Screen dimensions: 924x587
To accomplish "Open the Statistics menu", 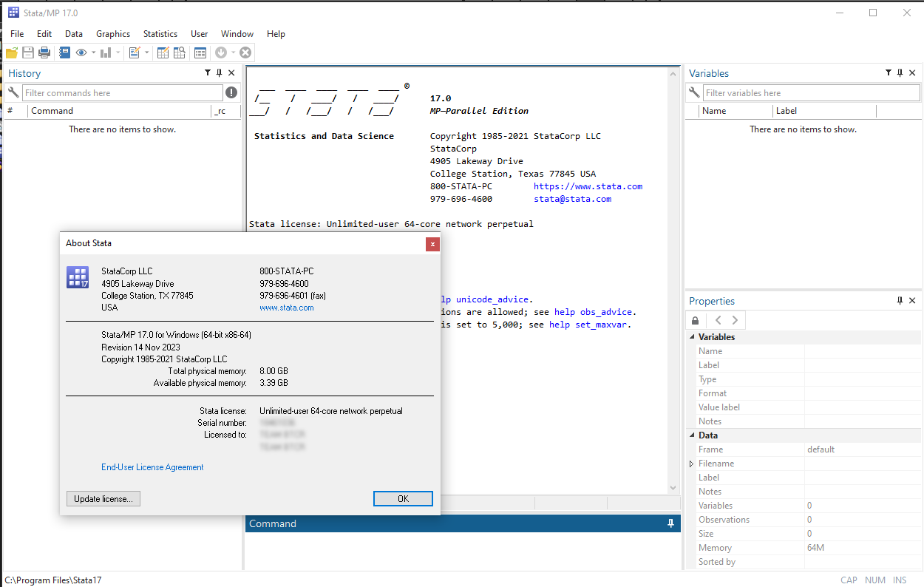I will click(160, 34).
